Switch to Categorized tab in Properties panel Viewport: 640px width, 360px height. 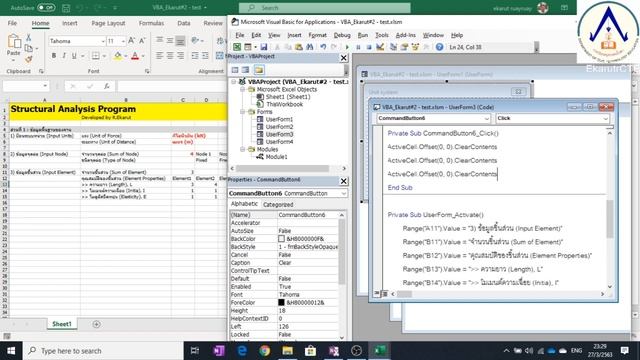click(278, 204)
